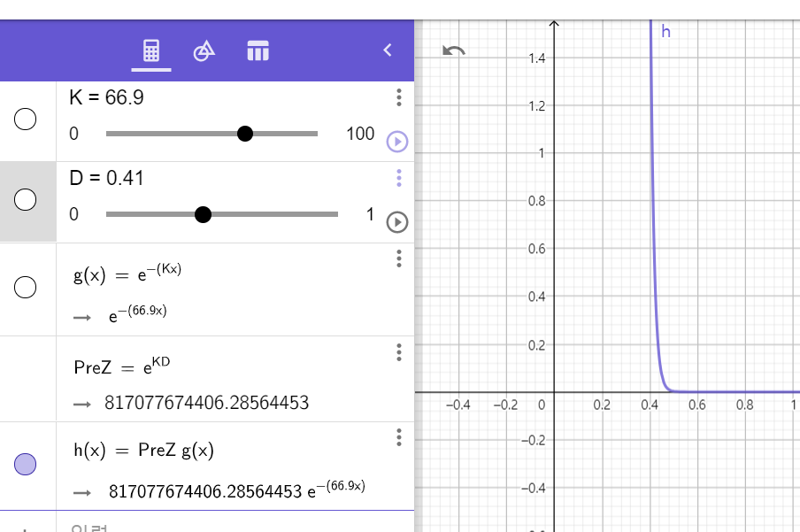This screenshot has height=532, width=800.
Task: Open the three-dot menu for h(x)
Action: (399, 437)
